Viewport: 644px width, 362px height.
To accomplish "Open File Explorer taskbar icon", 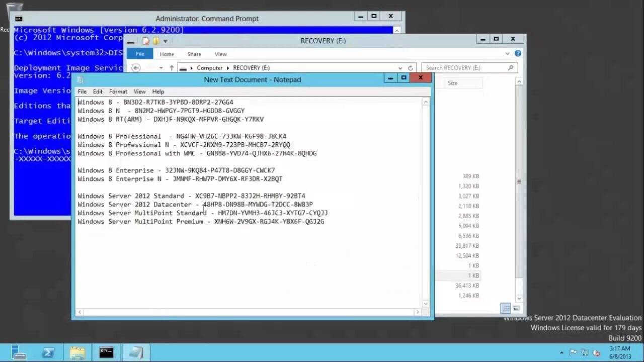I will click(x=77, y=353).
